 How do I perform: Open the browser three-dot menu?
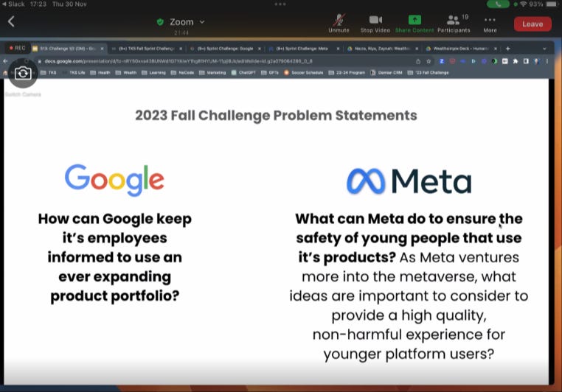coord(547,61)
